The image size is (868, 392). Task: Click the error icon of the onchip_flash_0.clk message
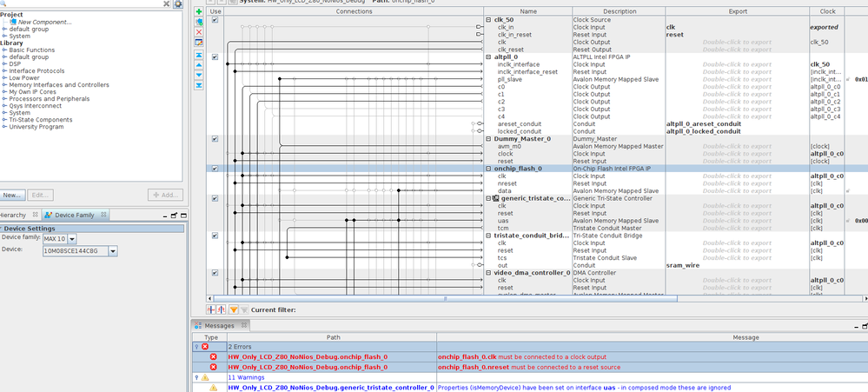(x=213, y=357)
